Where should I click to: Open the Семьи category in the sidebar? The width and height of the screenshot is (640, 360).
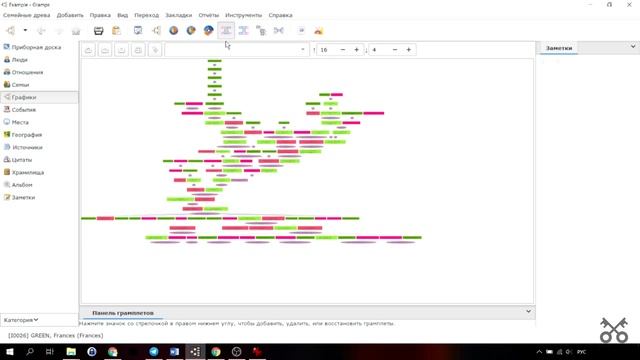tap(39, 85)
